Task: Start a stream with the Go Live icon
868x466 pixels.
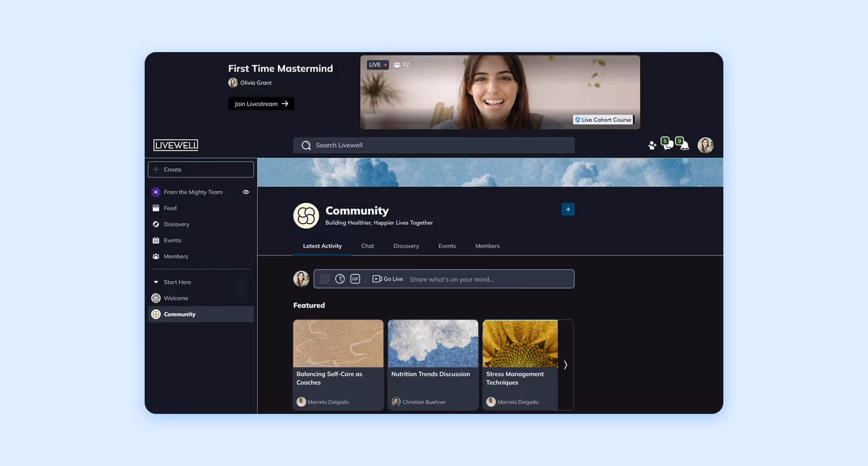Action: point(387,279)
